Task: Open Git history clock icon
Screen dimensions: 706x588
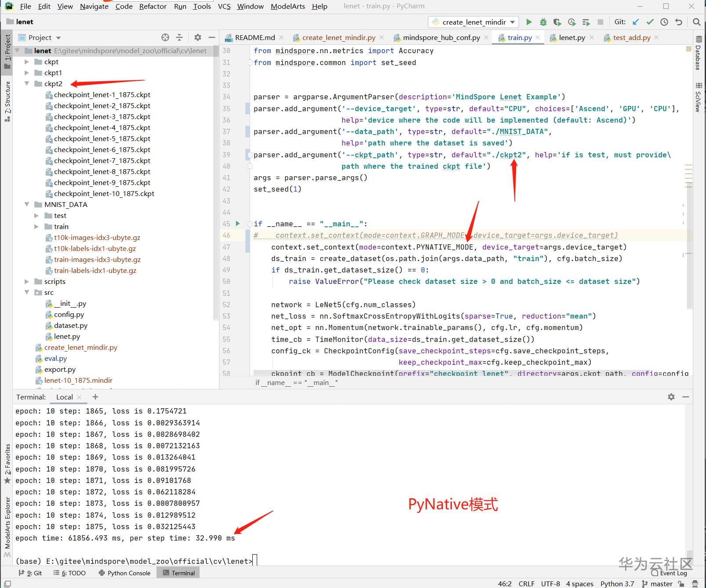Action: tap(664, 22)
